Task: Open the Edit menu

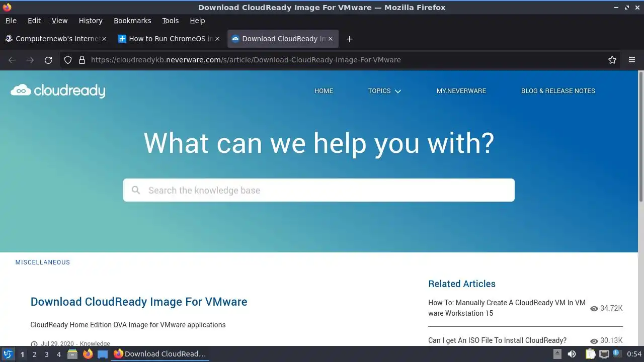Action: tap(34, 21)
